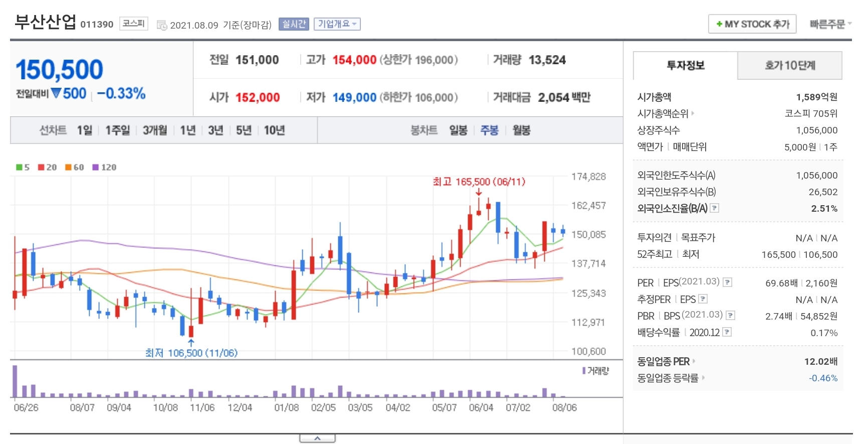Click the 부산산업 stock name heading

click(x=45, y=22)
